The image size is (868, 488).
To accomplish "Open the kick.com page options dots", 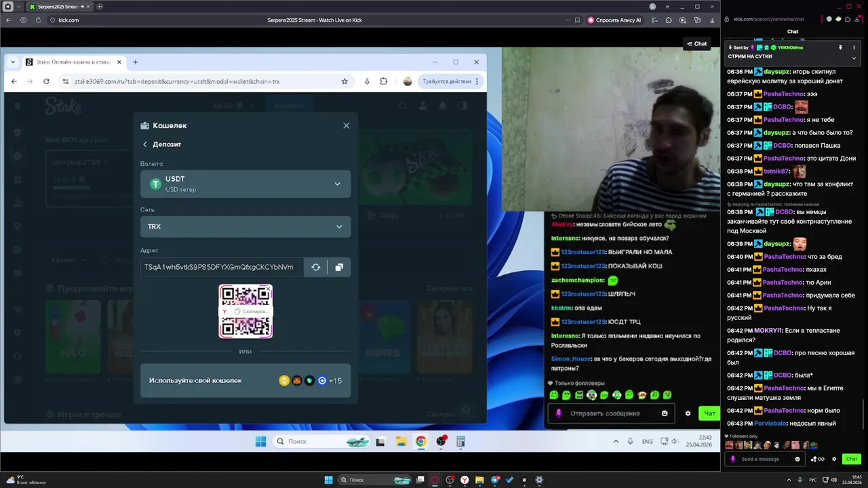I will pos(567,20).
